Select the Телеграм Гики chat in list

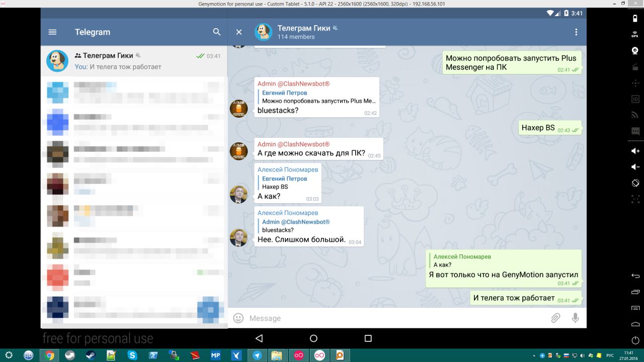point(134,61)
